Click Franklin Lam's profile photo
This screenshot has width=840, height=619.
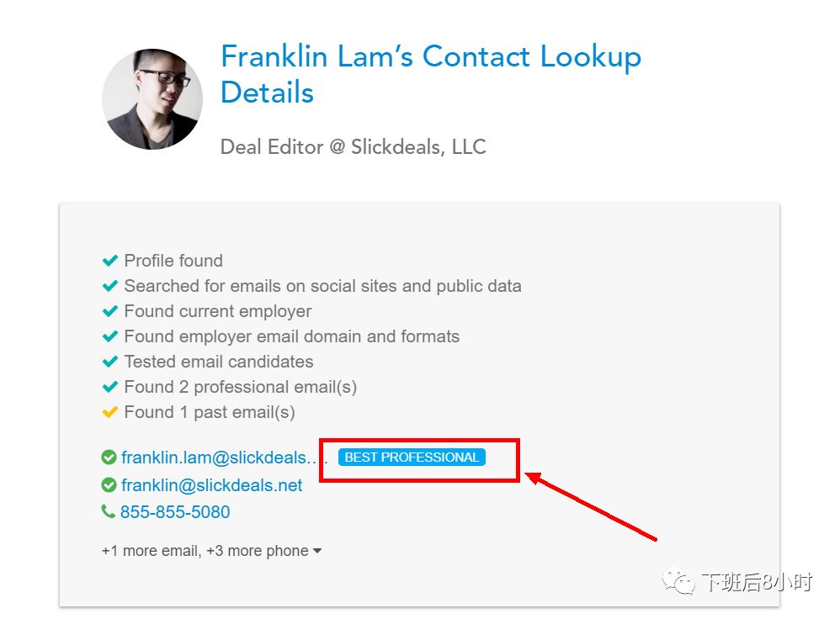[x=152, y=99]
